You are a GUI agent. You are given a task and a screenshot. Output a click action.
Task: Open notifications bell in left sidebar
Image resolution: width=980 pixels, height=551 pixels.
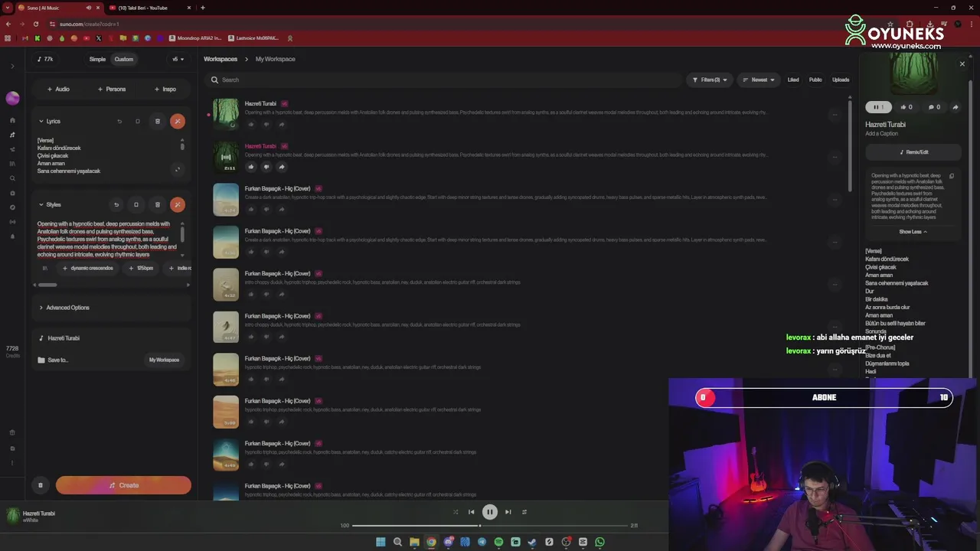(12, 236)
